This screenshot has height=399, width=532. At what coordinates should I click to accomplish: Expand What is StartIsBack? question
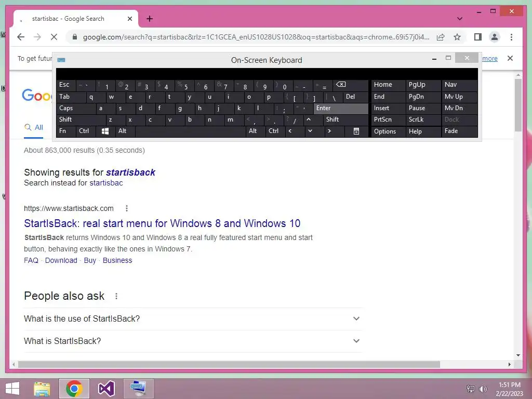tap(193, 341)
